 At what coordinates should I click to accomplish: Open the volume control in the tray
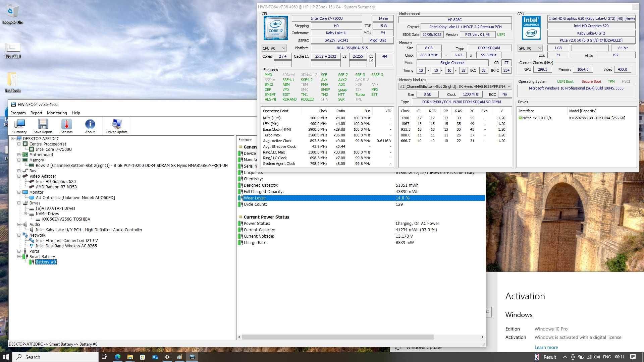(x=598, y=357)
